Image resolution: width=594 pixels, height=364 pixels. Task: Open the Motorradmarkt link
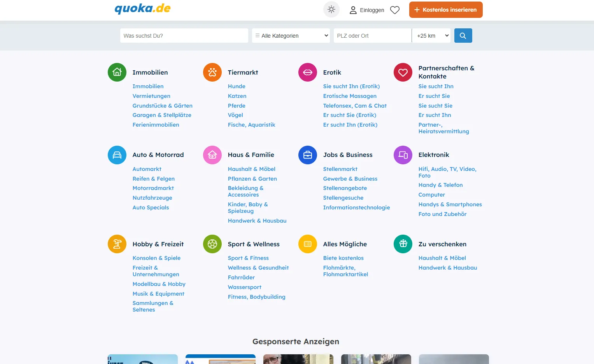[153, 188]
